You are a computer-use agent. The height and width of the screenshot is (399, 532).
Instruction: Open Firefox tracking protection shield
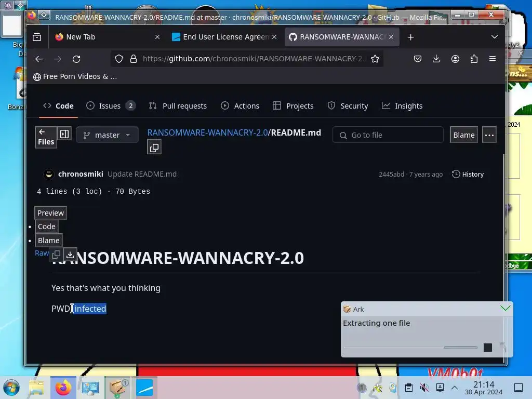119,59
